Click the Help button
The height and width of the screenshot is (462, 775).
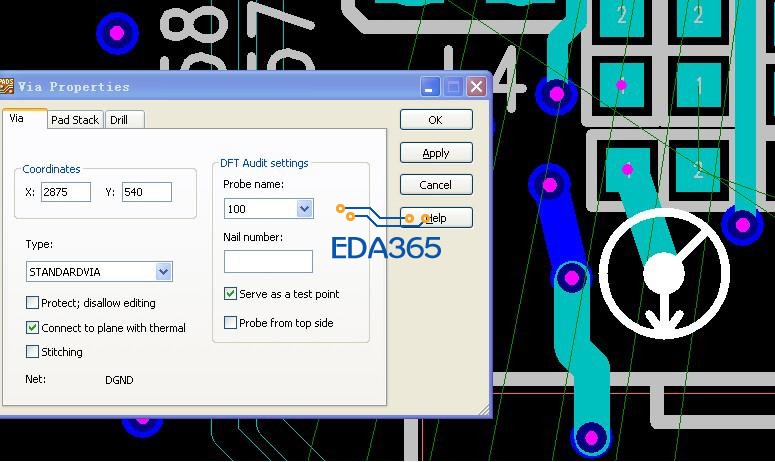pyautogui.click(x=436, y=218)
